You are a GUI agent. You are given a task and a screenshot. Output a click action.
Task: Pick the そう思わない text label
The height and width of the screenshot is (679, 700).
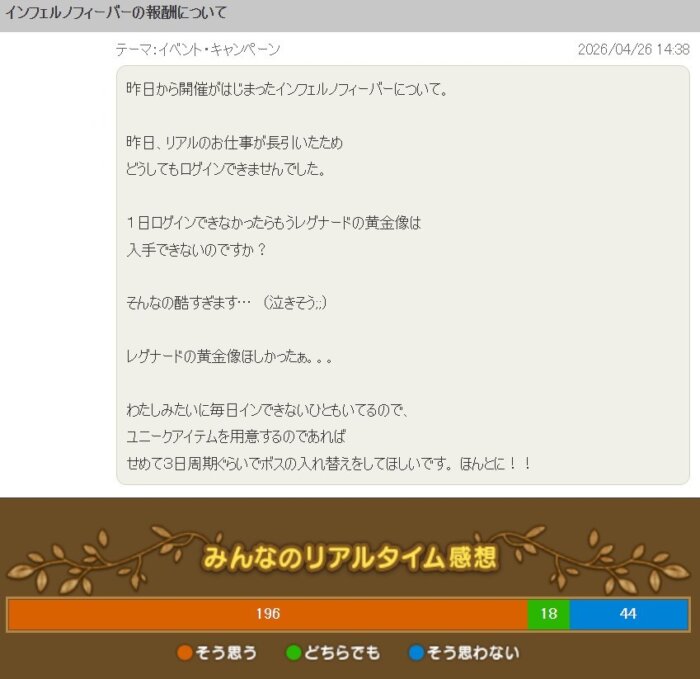tap(473, 653)
